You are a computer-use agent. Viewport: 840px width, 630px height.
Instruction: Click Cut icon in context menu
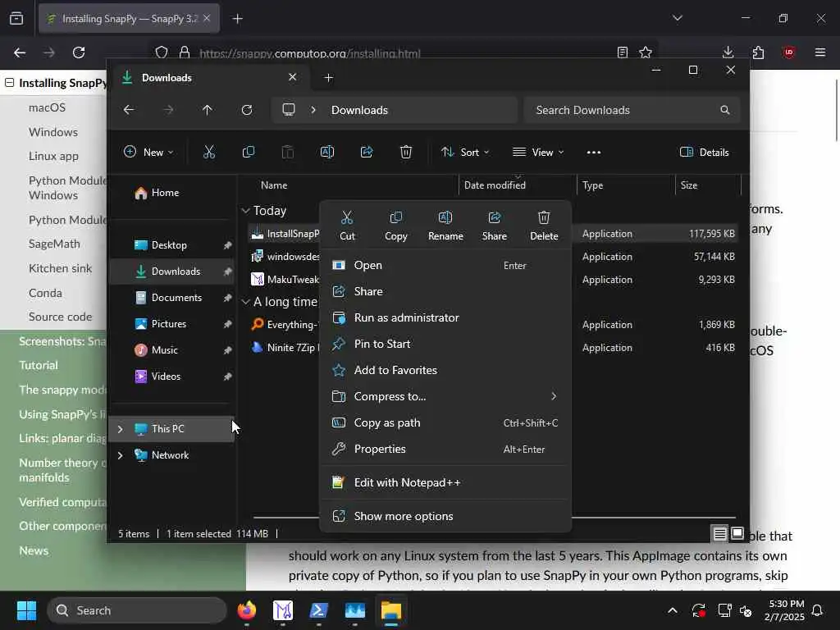[347, 217]
